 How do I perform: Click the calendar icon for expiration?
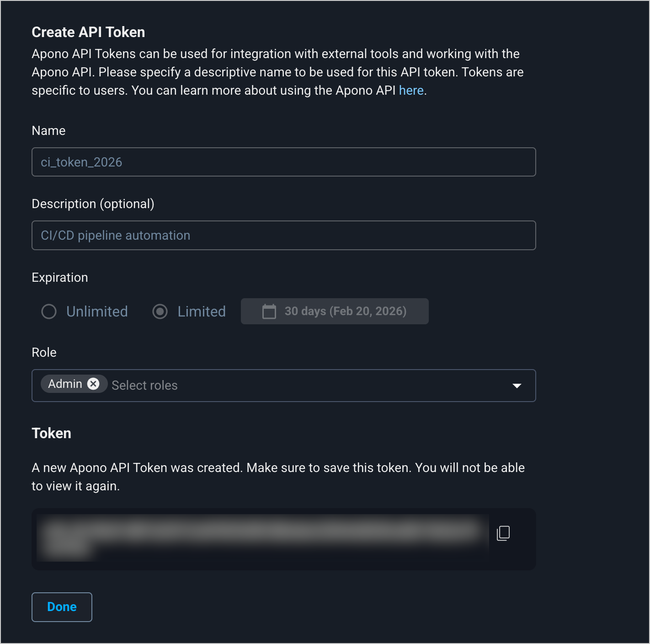point(269,311)
